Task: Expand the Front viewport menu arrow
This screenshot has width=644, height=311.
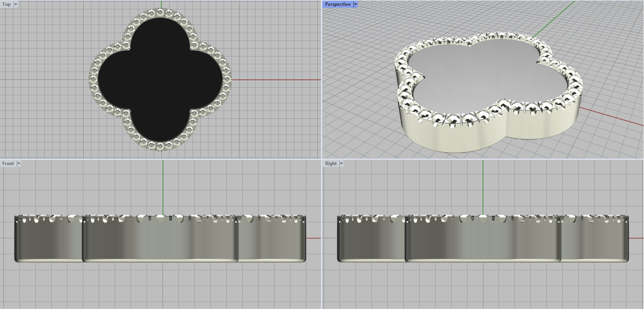Action: (19, 164)
